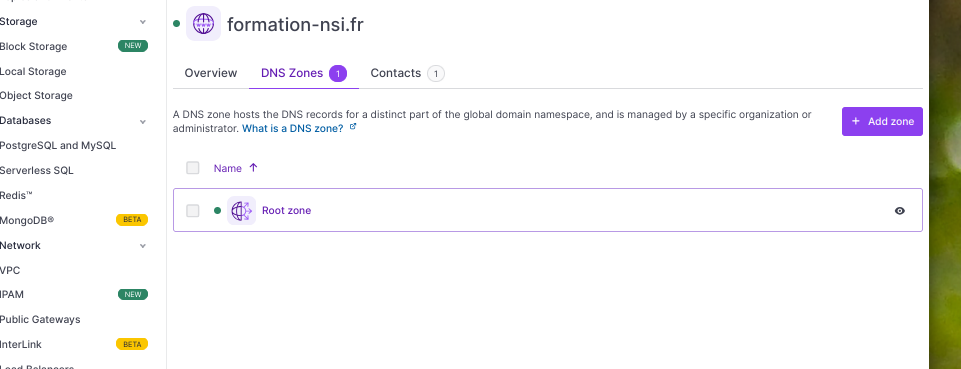Image resolution: width=961 pixels, height=369 pixels.
Task: Tick the select-all checkbox in table header
Action: pyautogui.click(x=192, y=168)
